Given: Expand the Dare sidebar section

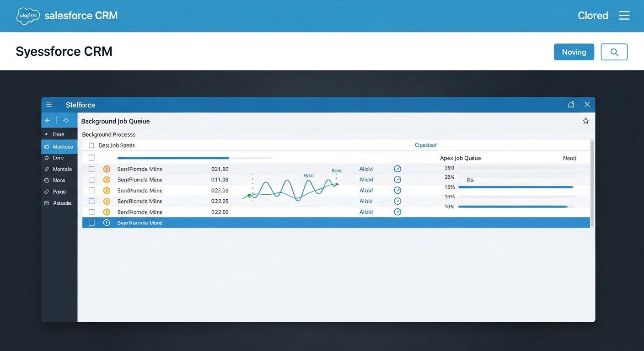Looking at the screenshot, I should pyautogui.click(x=59, y=134).
